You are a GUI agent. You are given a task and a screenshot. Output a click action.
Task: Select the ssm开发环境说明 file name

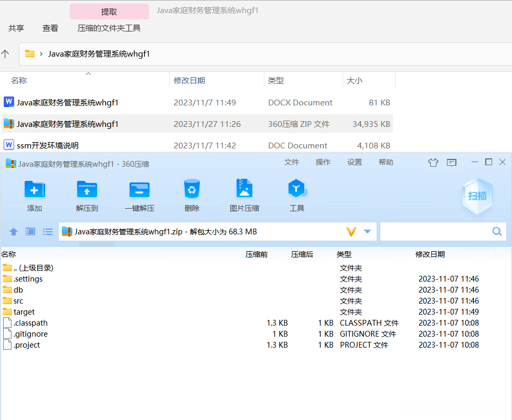click(48, 146)
